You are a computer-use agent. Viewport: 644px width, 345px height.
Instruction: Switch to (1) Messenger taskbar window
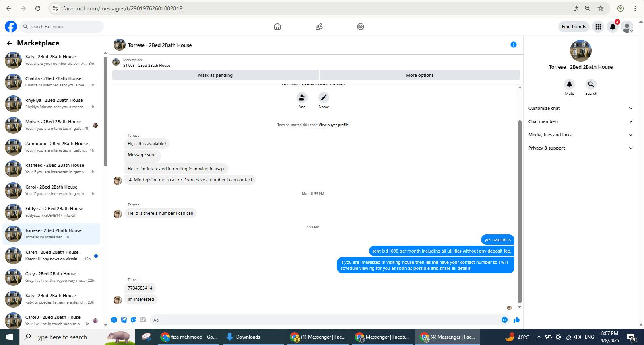[x=319, y=337]
